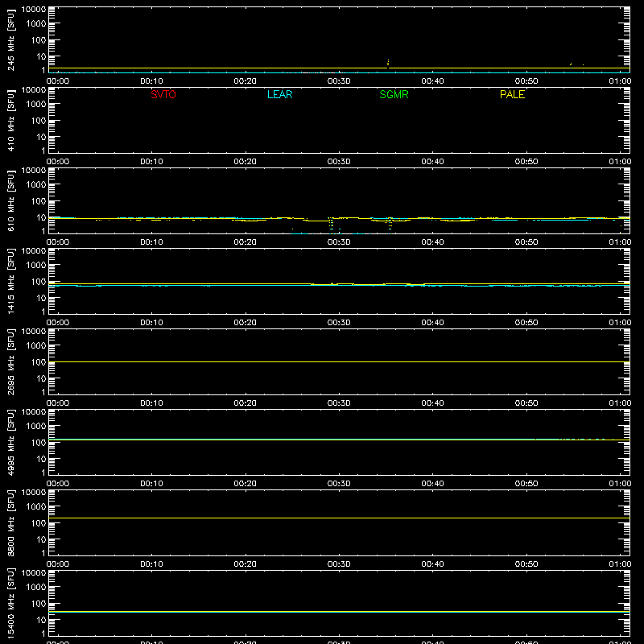Click the yellow PALE legend label
Viewport: 644px width, 644px height.
coord(512,94)
